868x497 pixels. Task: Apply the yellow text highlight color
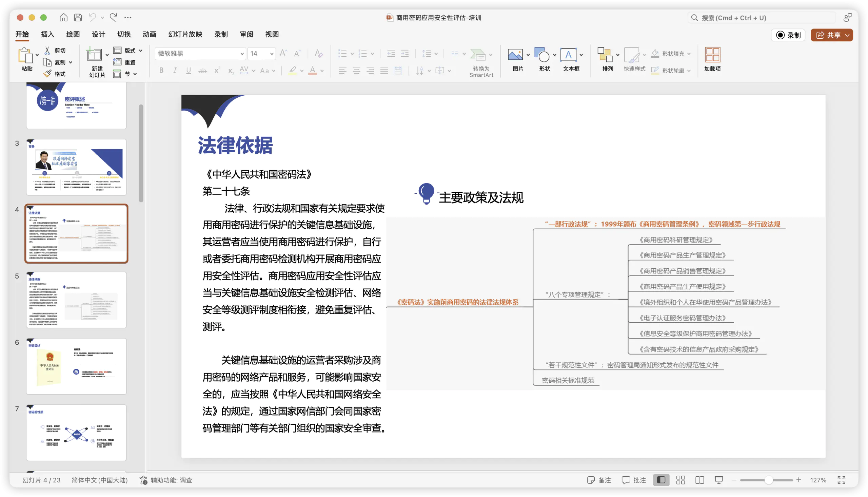292,70
